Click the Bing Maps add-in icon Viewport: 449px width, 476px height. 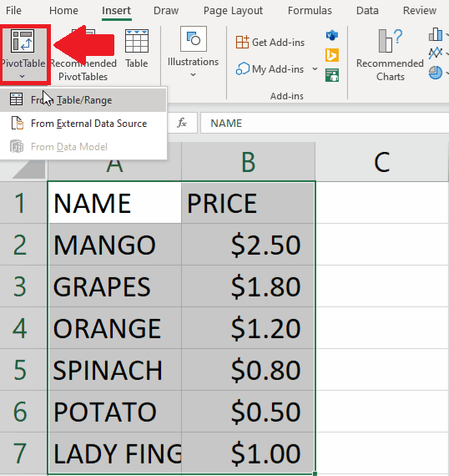click(x=332, y=55)
